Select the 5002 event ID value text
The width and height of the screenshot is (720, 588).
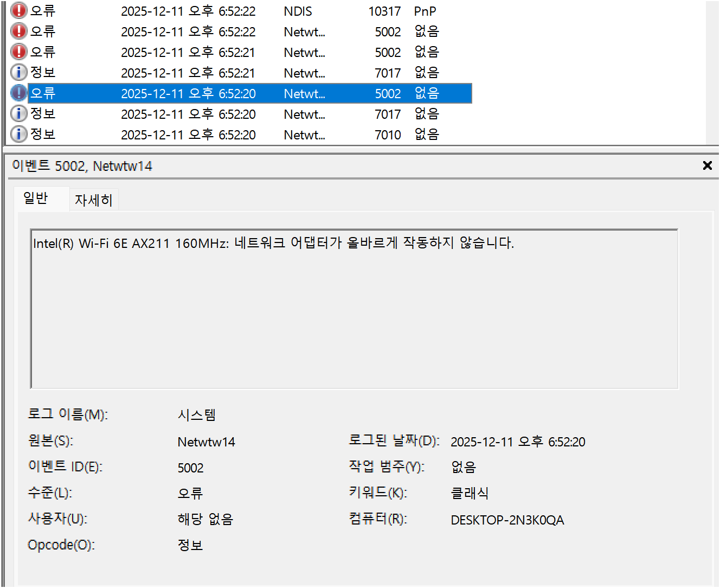(x=191, y=467)
